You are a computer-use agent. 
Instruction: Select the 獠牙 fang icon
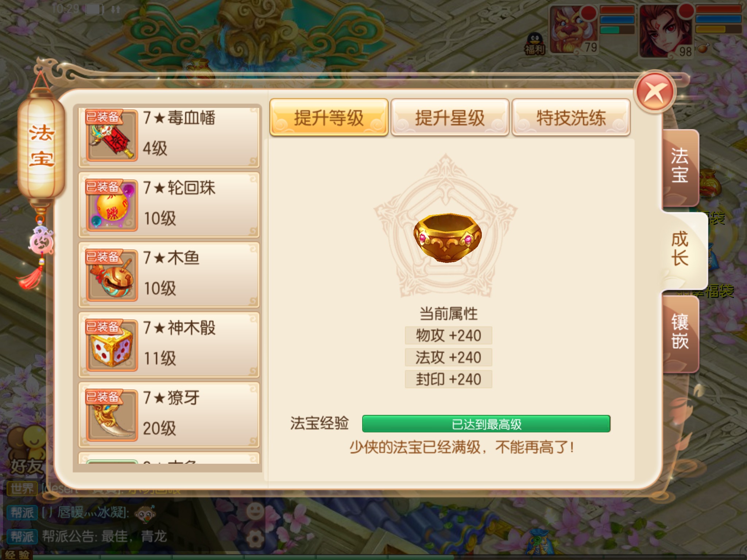pos(112,416)
